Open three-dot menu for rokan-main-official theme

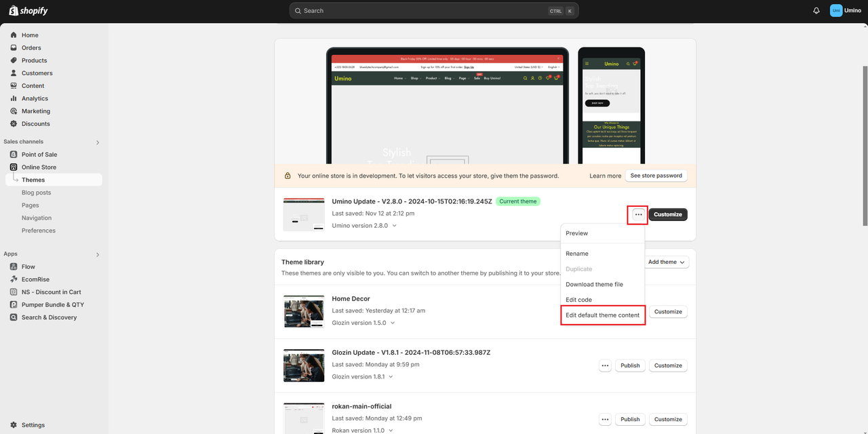[605, 419]
